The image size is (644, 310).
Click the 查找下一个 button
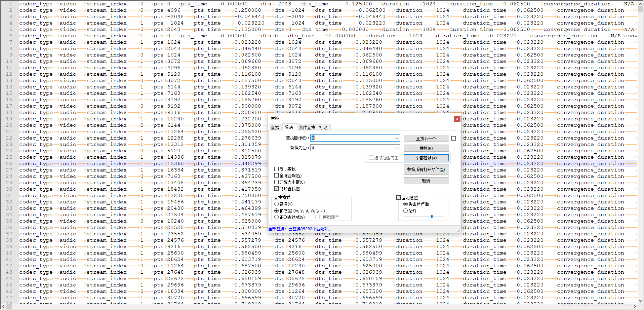click(x=426, y=139)
